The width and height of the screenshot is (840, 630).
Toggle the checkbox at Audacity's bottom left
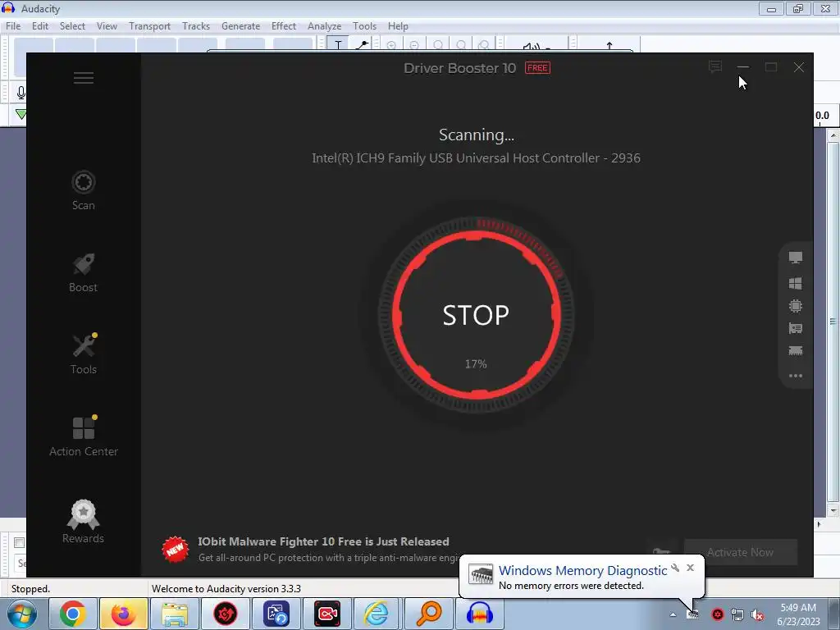tap(20, 543)
